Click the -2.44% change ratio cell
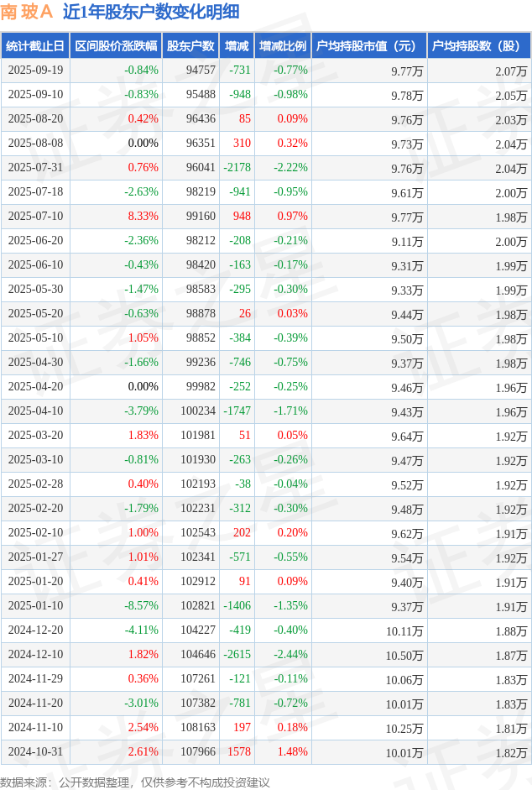Screen dimensions: 532x790 point(290,655)
